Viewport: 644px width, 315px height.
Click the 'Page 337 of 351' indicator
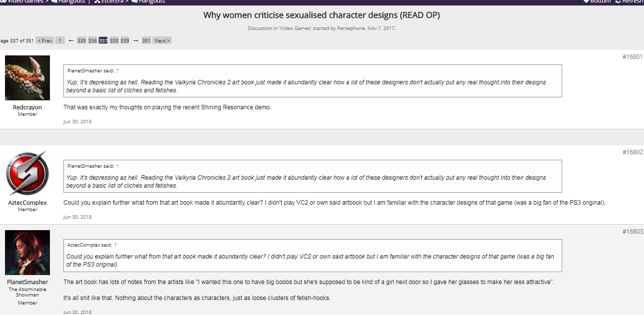point(16,41)
